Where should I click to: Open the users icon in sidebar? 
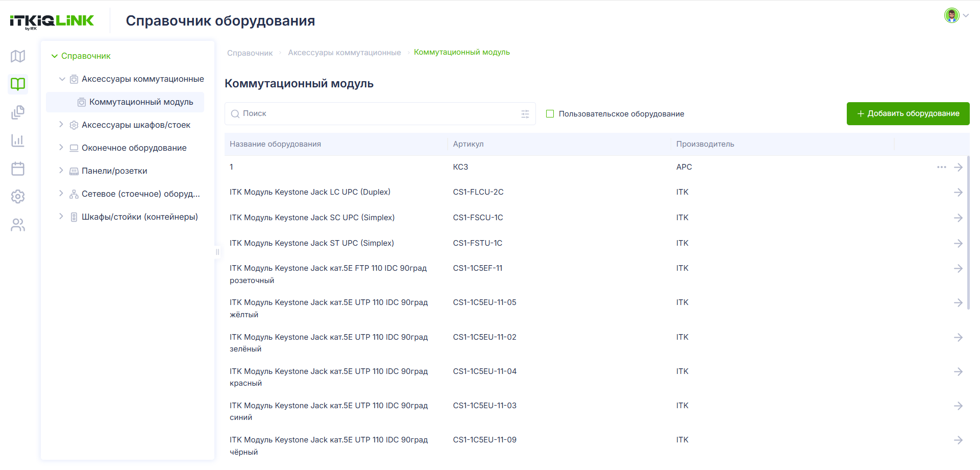[x=18, y=225]
